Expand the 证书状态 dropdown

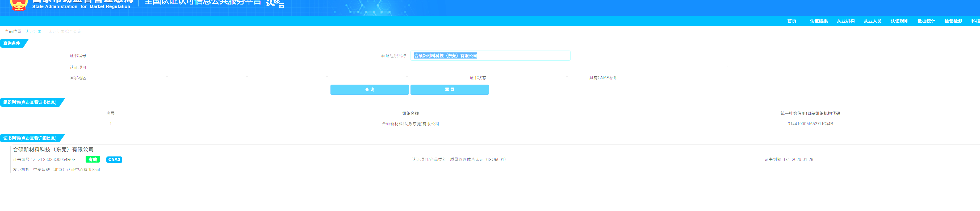[527, 78]
